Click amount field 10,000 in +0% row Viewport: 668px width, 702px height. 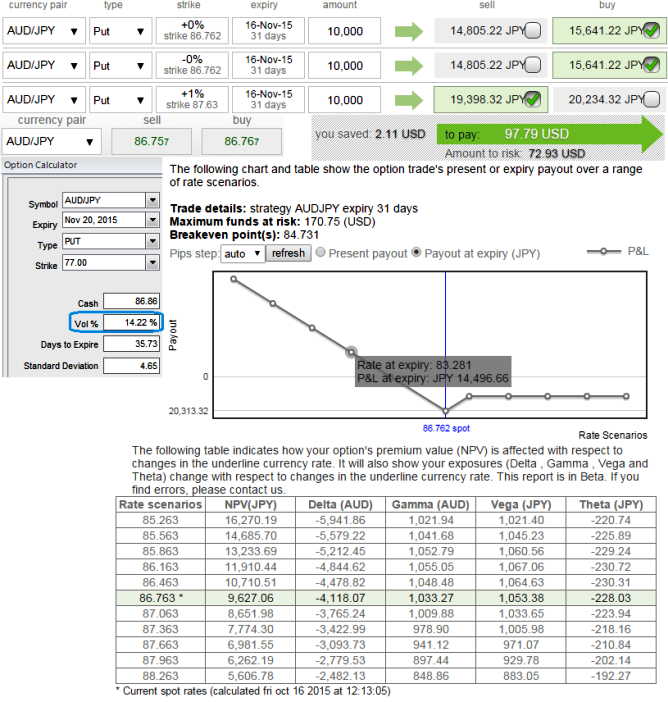point(345,31)
